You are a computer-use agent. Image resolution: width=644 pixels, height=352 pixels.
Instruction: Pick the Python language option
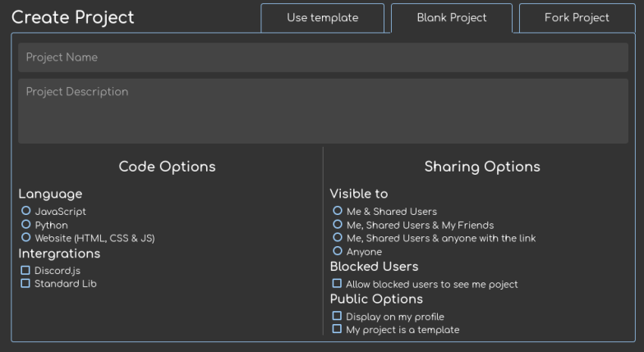click(x=26, y=225)
